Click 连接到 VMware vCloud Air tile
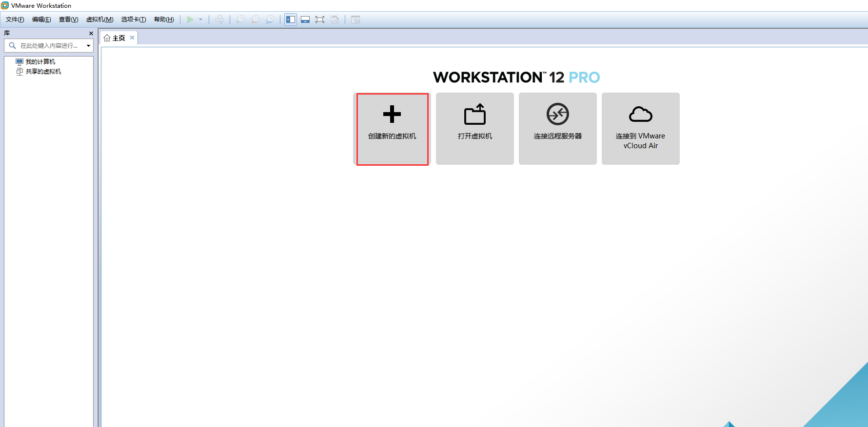 click(x=641, y=129)
